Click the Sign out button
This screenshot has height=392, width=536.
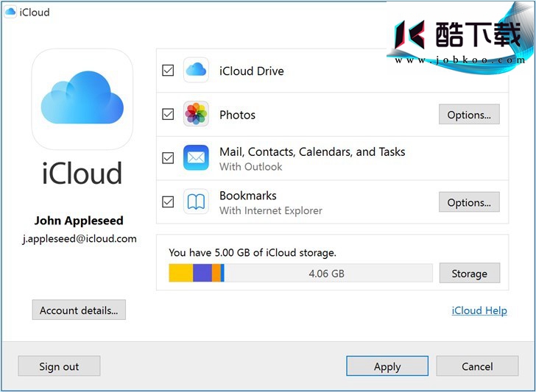[59, 366]
